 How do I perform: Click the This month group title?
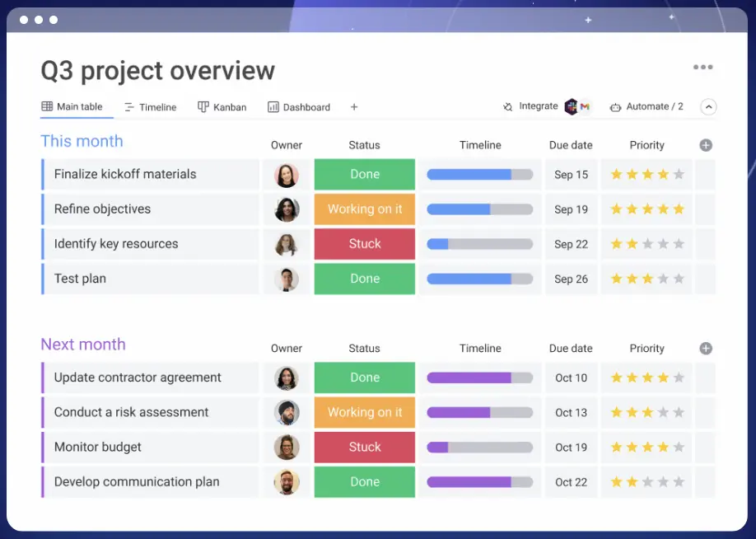click(82, 141)
